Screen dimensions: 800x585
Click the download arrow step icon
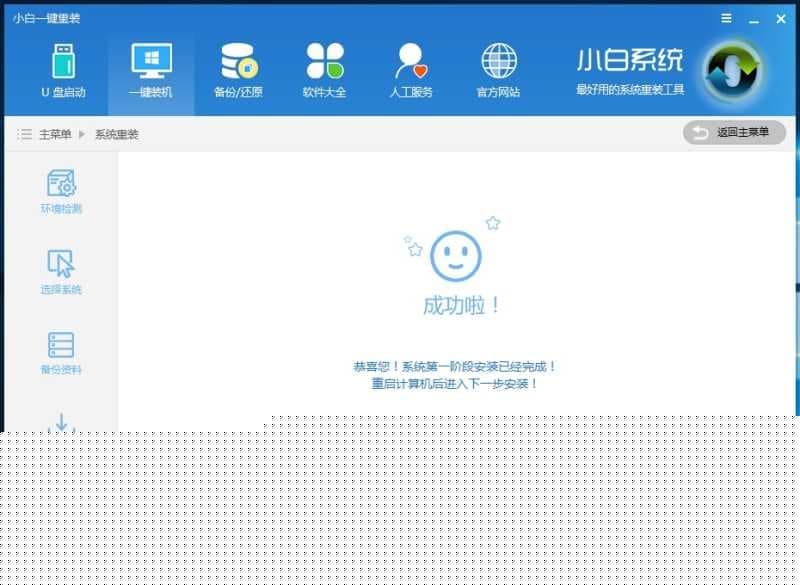pos(61,423)
